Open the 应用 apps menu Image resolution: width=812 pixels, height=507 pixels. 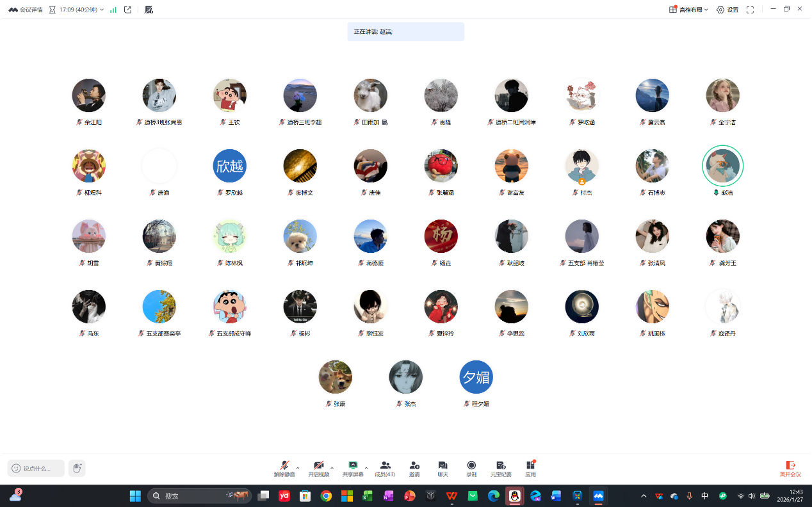click(530, 468)
